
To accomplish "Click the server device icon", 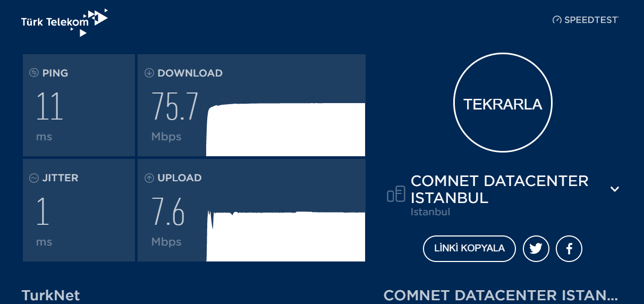I will click(396, 194).
